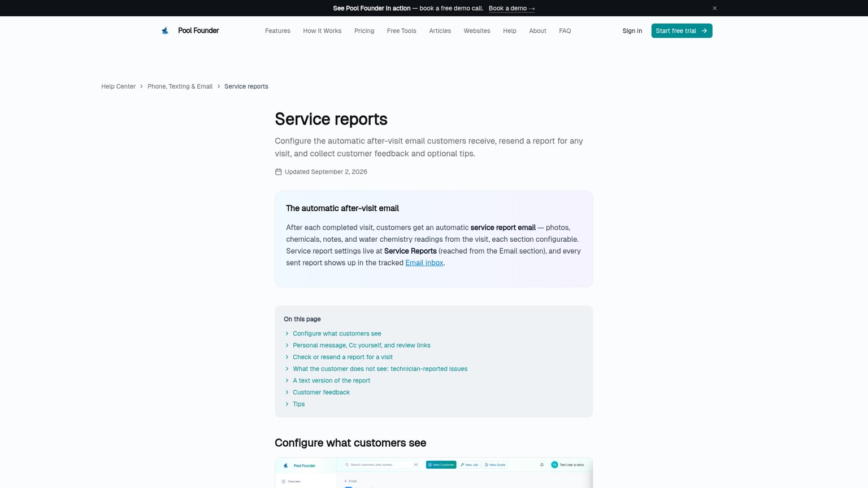Screen dimensions: 868x488
Task: Follow the Book a demo link
Action: point(511,8)
